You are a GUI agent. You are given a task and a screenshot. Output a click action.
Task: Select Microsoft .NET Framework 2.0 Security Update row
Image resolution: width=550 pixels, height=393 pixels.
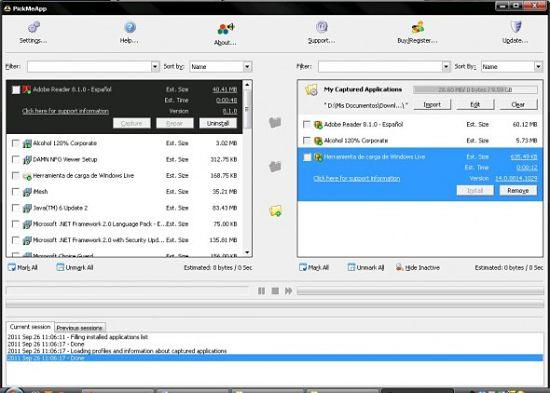(125, 240)
